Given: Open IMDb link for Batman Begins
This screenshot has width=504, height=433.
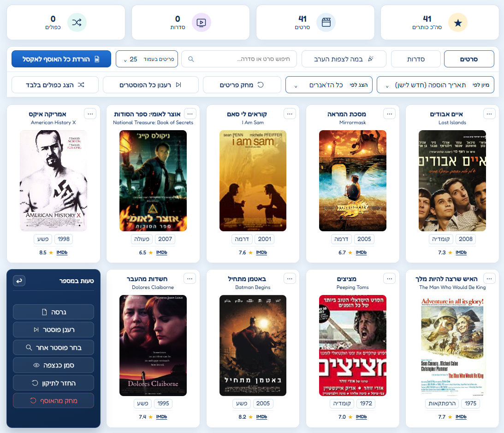Looking at the screenshot, I should (261, 417).
